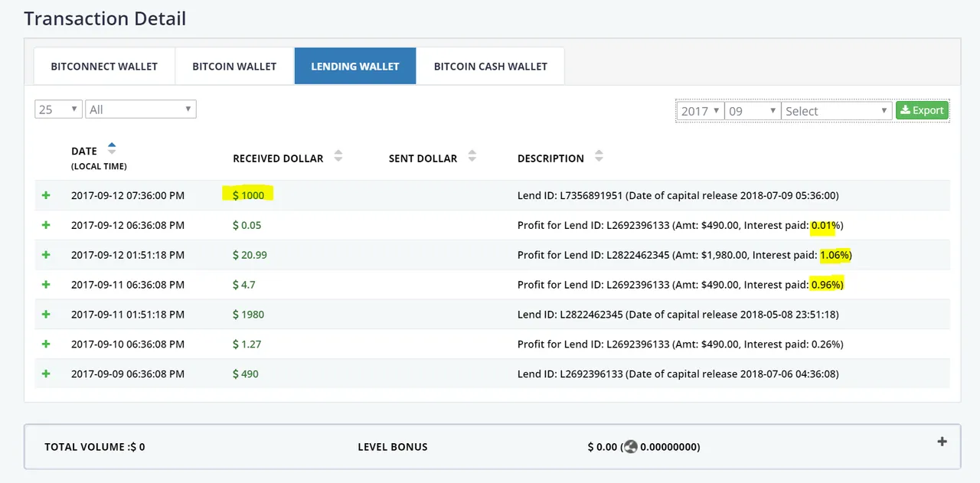This screenshot has width=980, height=483.
Task: Click the Received Dollar header text
Action: [x=278, y=158]
